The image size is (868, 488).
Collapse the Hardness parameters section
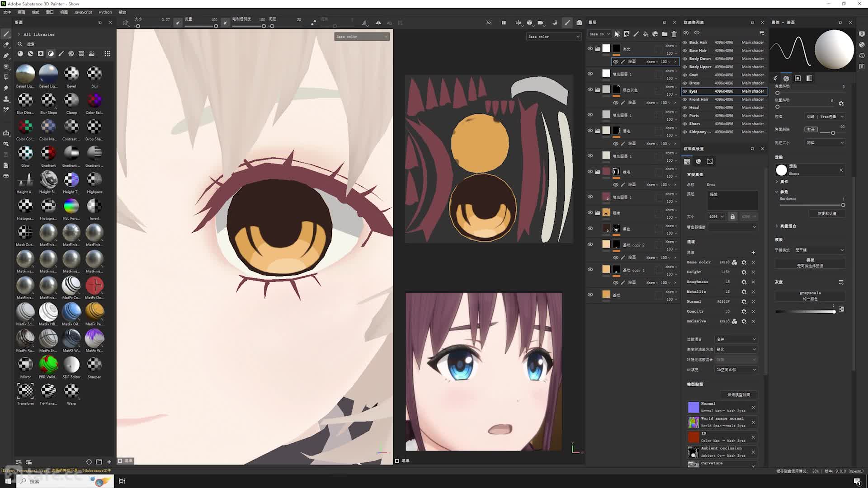click(777, 192)
